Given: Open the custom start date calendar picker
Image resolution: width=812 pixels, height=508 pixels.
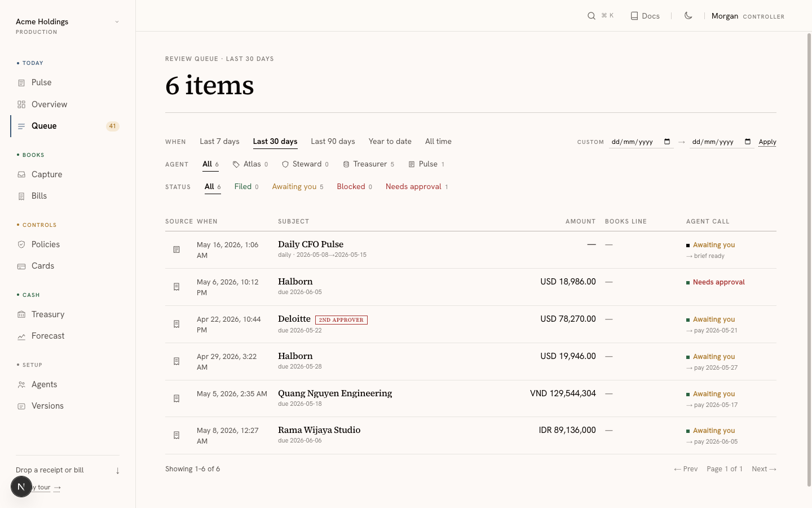Looking at the screenshot, I should pos(667,142).
